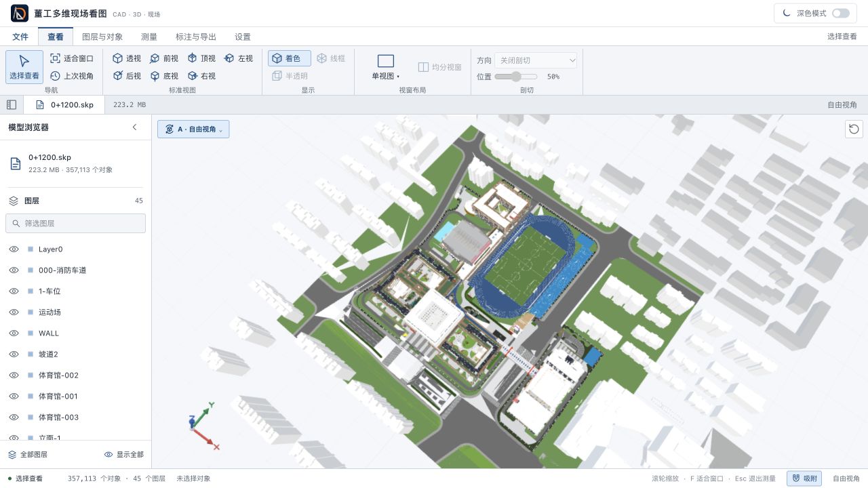868x488 pixels.
Task: Open the 标注与导出 ribbon tab
Action: [x=196, y=37]
